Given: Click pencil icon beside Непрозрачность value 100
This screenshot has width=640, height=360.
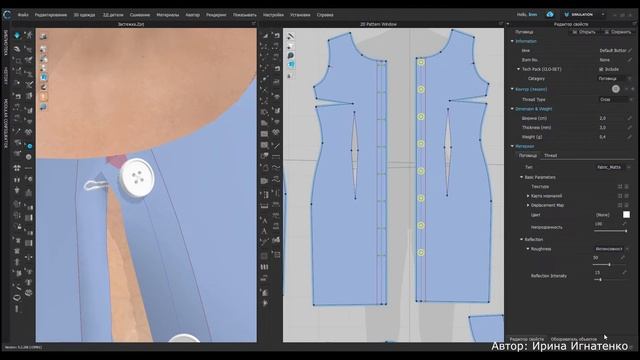Looking at the screenshot, I should coord(624,224).
